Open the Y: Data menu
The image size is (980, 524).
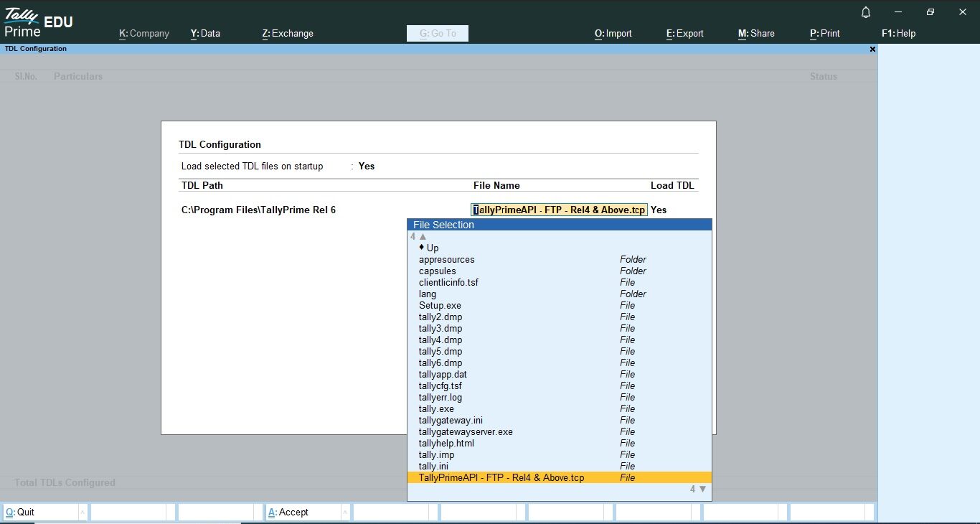[x=205, y=33]
